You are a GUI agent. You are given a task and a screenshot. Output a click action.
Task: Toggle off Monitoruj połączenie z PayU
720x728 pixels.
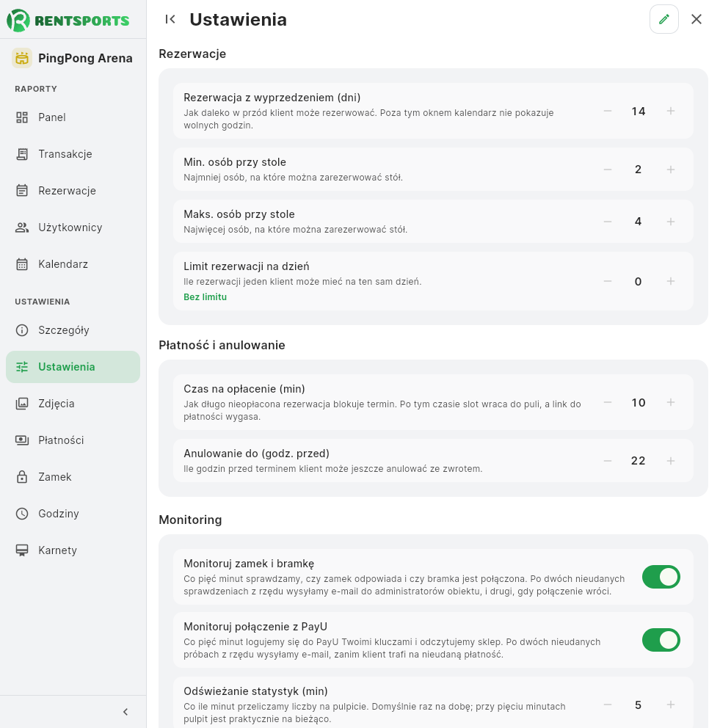[x=661, y=640]
